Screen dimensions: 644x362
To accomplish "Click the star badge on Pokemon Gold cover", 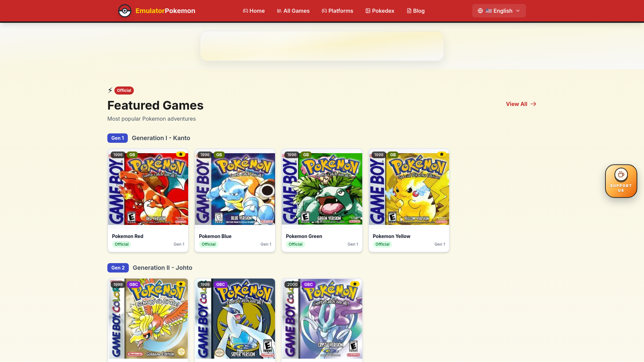I will click(x=181, y=284).
